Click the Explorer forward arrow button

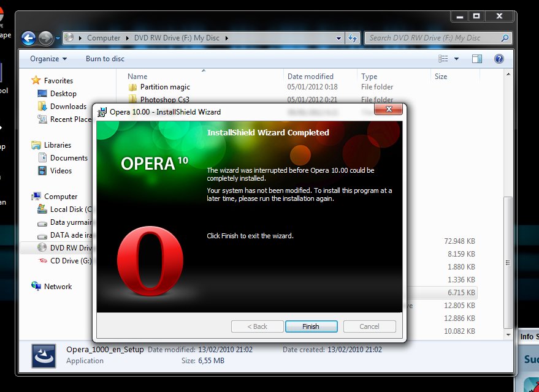click(46, 38)
